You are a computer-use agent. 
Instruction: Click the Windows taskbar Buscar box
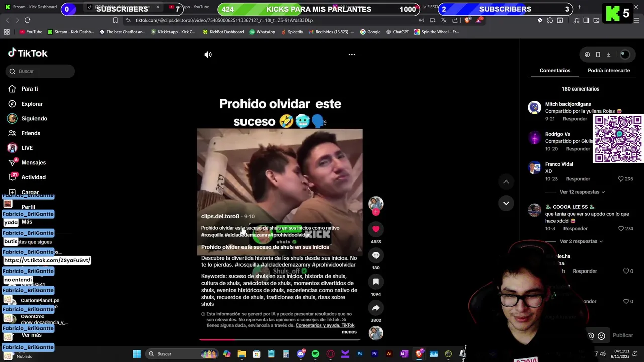point(182,354)
